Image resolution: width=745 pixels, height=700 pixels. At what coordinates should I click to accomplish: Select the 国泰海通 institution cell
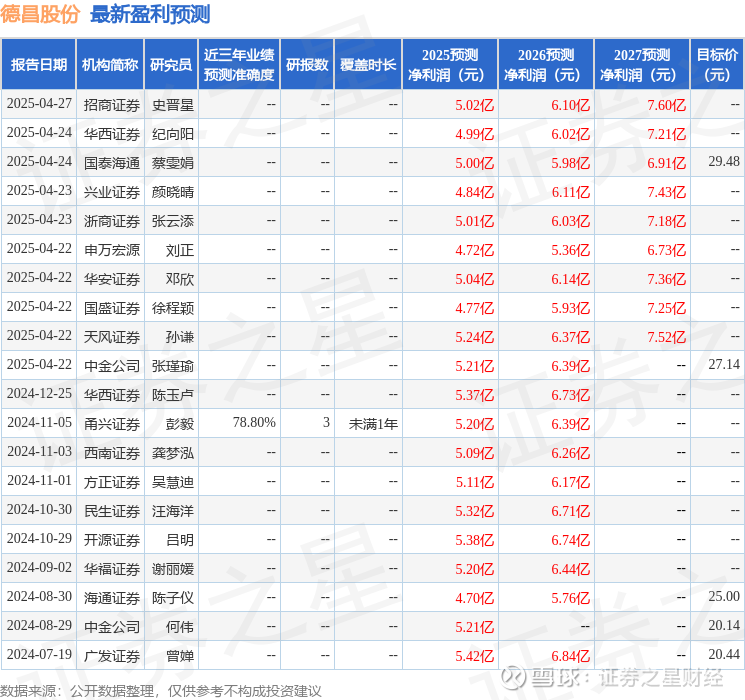pos(112,163)
